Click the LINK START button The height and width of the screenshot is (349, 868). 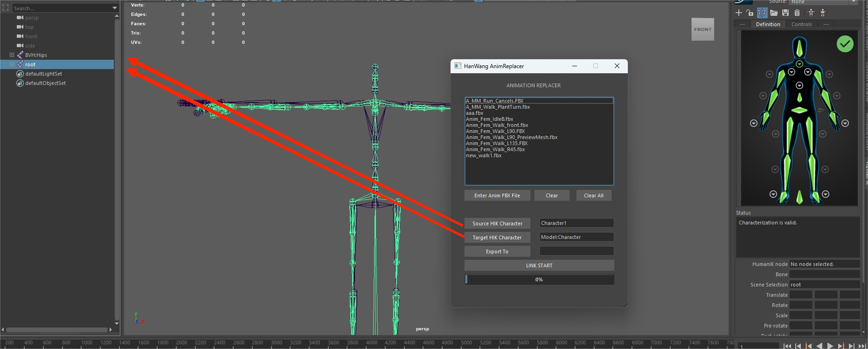pos(539,265)
